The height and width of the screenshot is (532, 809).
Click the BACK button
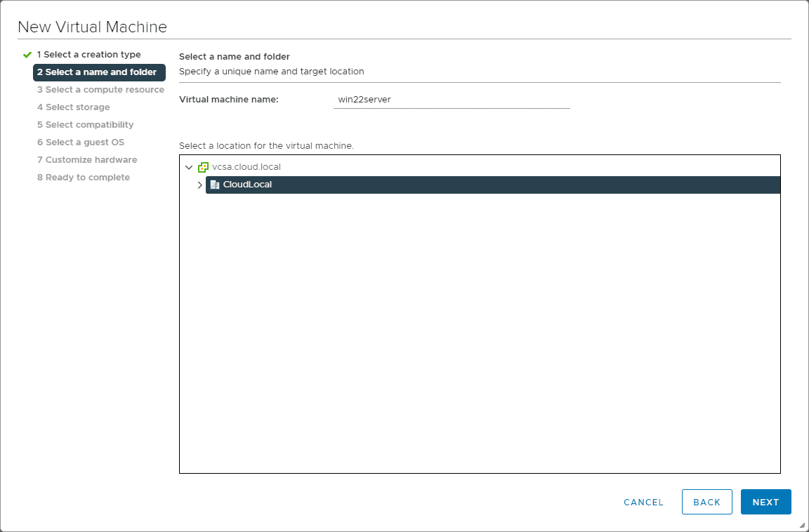707,502
